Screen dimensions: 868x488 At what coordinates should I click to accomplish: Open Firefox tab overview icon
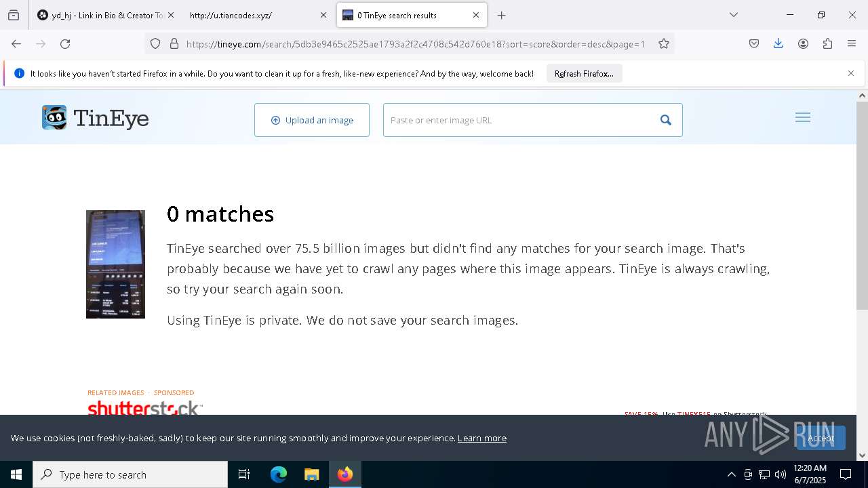[x=14, y=15]
